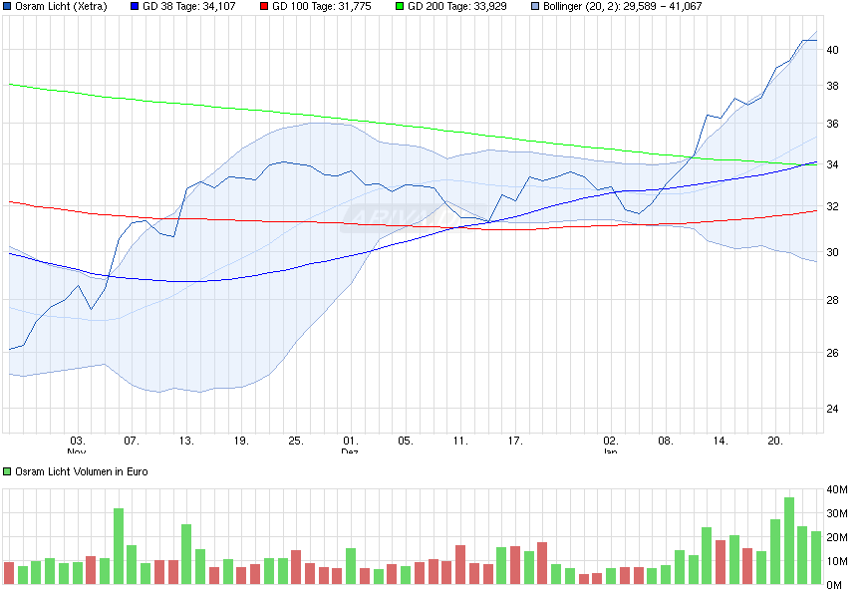Click the 40M volume axis label

pos(837,489)
